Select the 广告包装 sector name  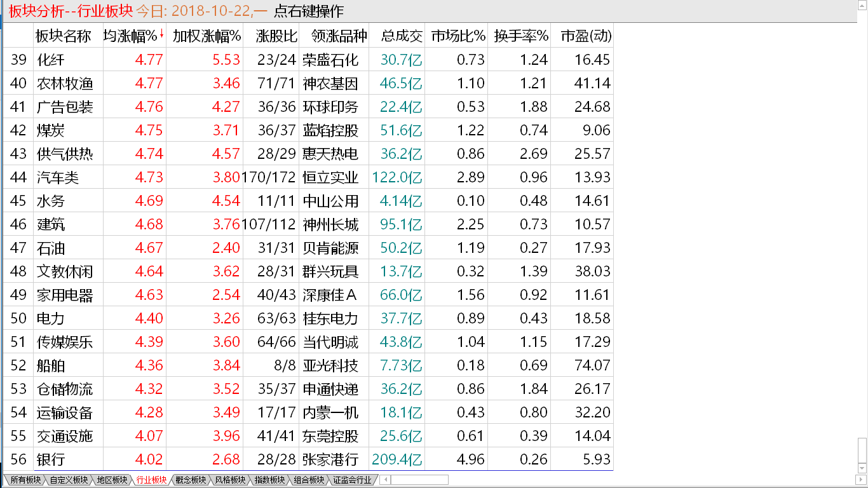[x=65, y=107]
